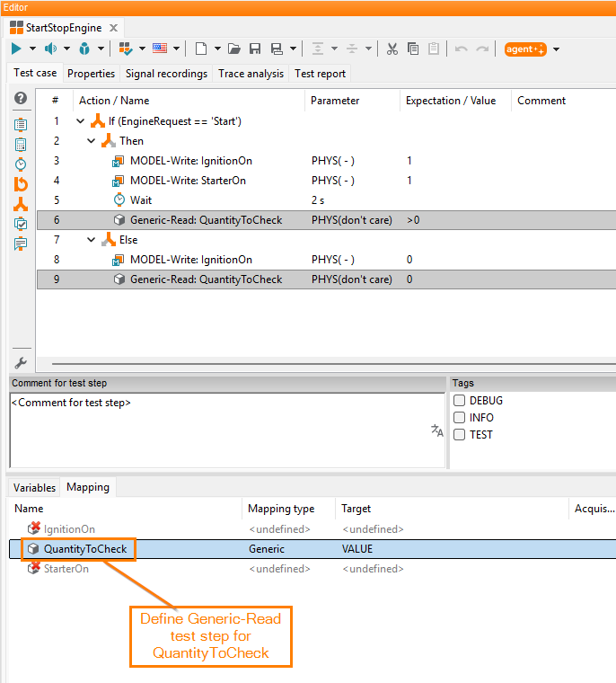Click the blue Run test case arrow

tap(16, 49)
